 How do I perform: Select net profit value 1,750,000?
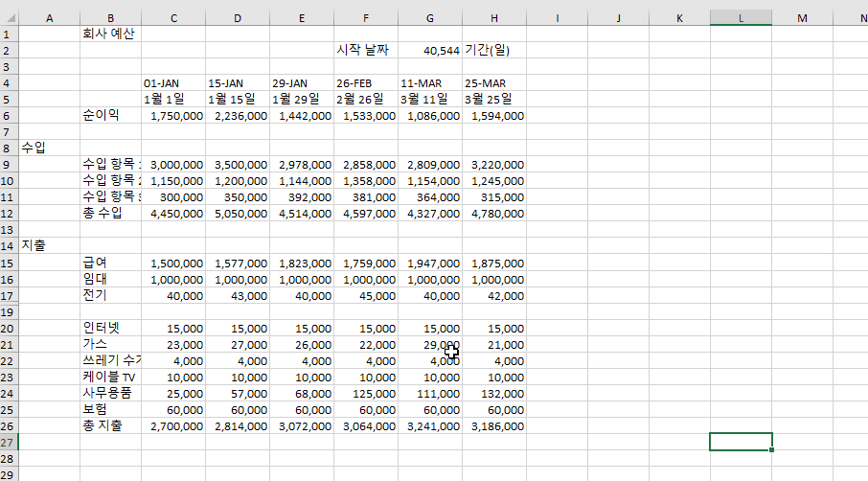pyautogui.click(x=173, y=116)
